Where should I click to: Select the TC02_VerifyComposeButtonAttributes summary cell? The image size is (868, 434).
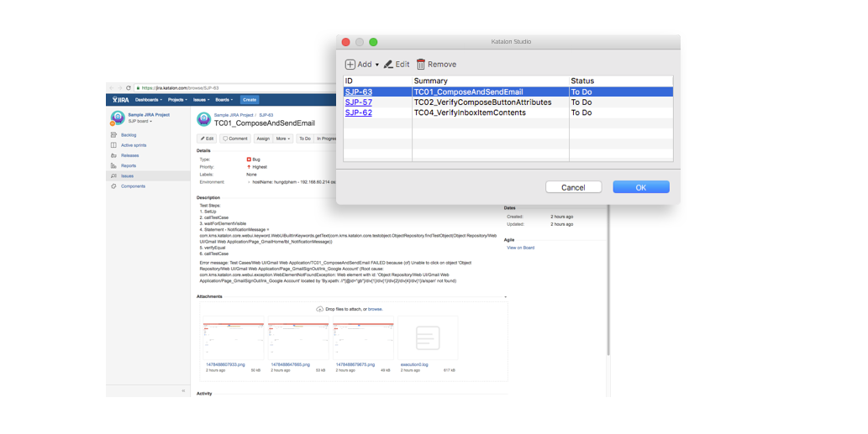(x=482, y=102)
